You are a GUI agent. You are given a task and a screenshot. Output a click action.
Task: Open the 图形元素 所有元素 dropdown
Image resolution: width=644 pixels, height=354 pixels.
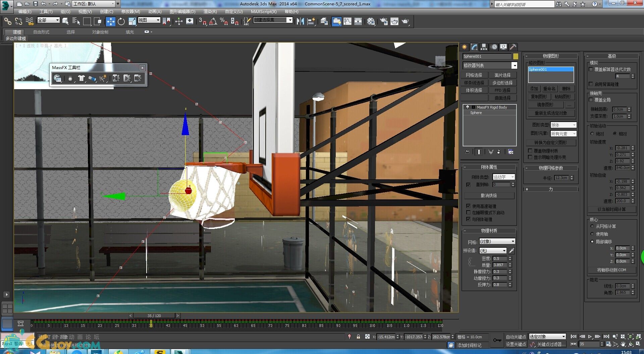[x=563, y=134]
